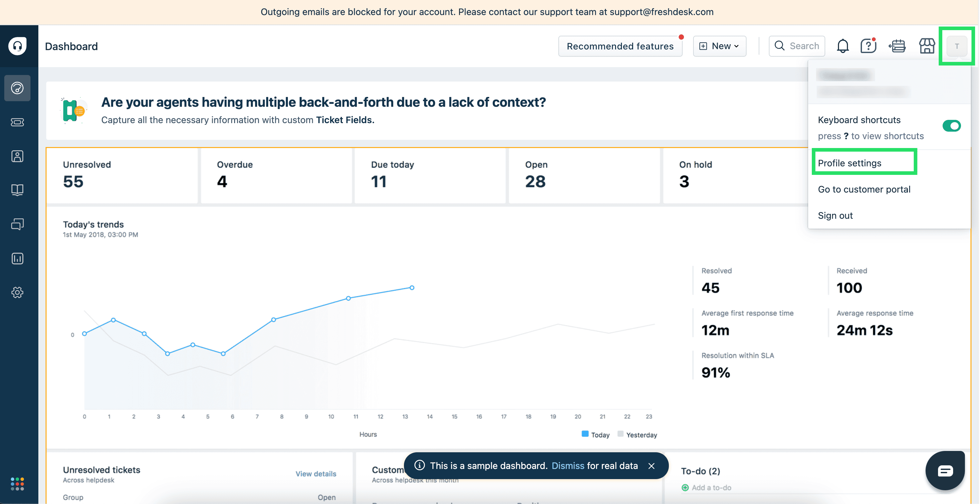The width and height of the screenshot is (980, 504).
Task: Open the Marketplace store icon
Action: click(x=927, y=46)
